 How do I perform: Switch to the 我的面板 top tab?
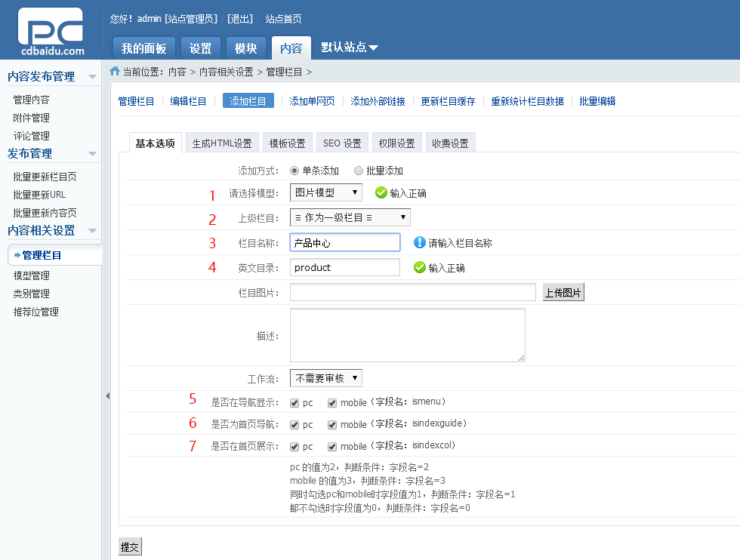[144, 48]
